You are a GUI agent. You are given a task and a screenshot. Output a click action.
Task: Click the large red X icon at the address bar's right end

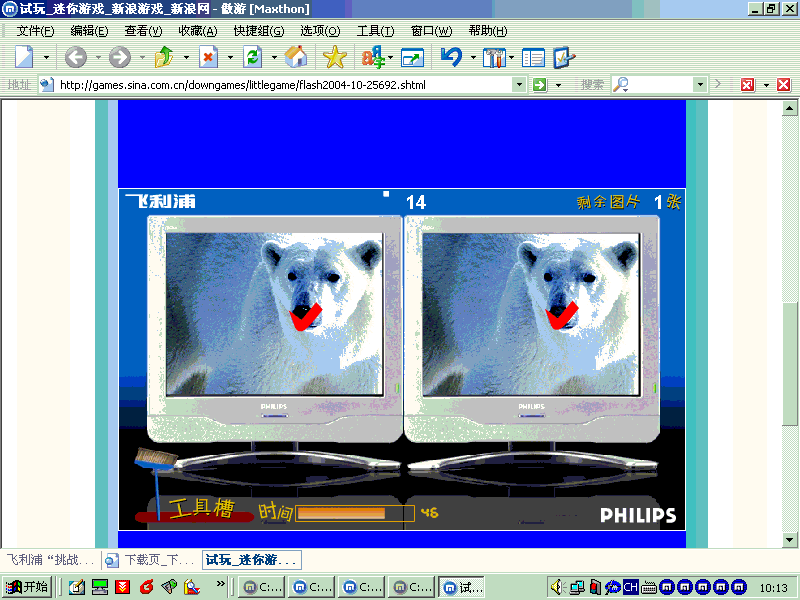click(784, 85)
